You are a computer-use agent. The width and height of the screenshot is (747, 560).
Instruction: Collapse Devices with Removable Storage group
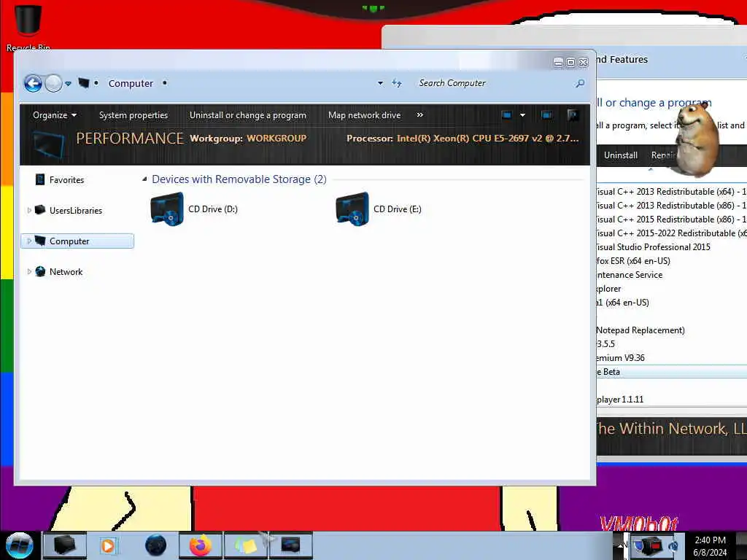pyautogui.click(x=144, y=179)
